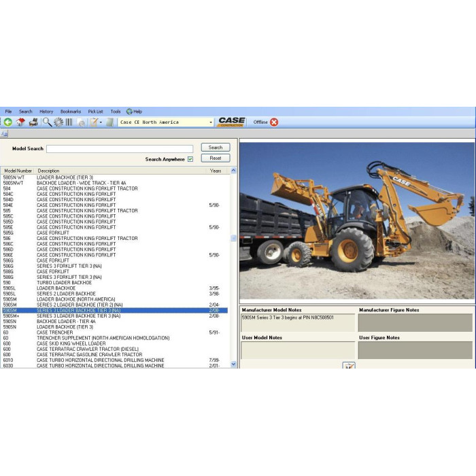The image size is (476, 476).
Task: Open the Bookmarks menu
Action: 71,112
